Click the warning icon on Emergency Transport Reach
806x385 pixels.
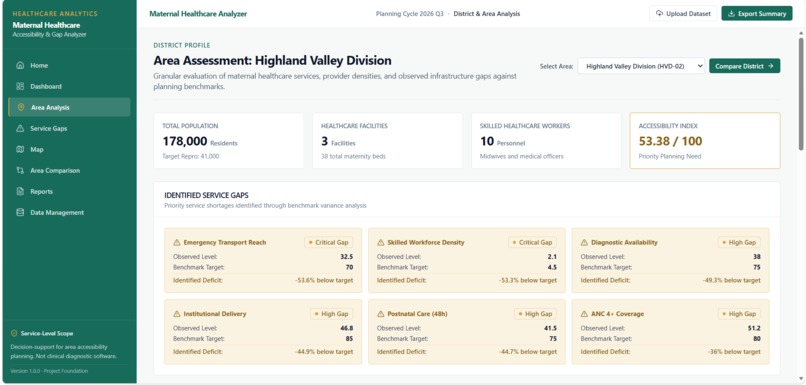pos(177,243)
